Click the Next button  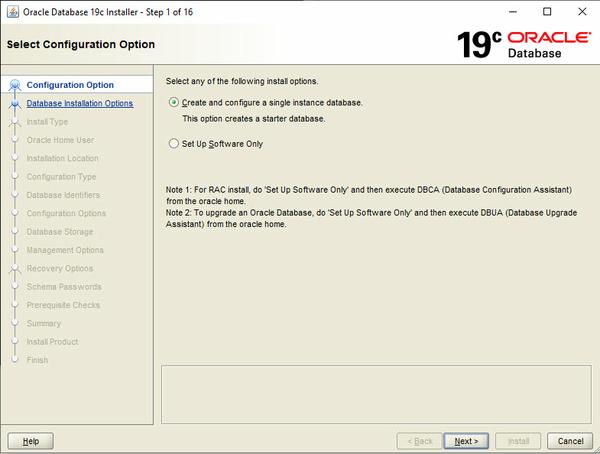[x=465, y=441]
